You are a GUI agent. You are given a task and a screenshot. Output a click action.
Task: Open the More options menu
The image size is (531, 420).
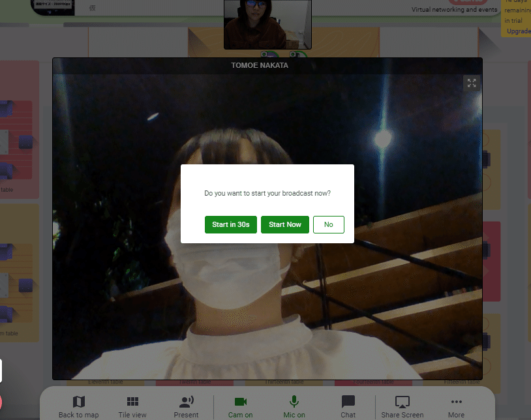456,407
